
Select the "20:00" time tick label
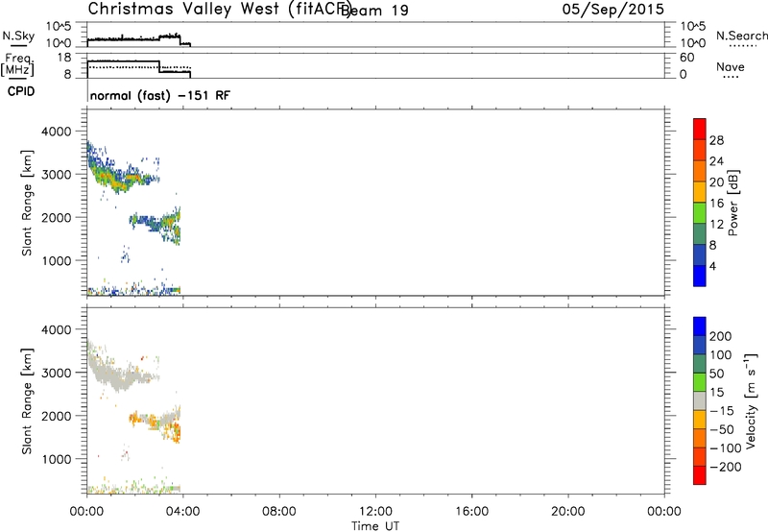click(568, 512)
